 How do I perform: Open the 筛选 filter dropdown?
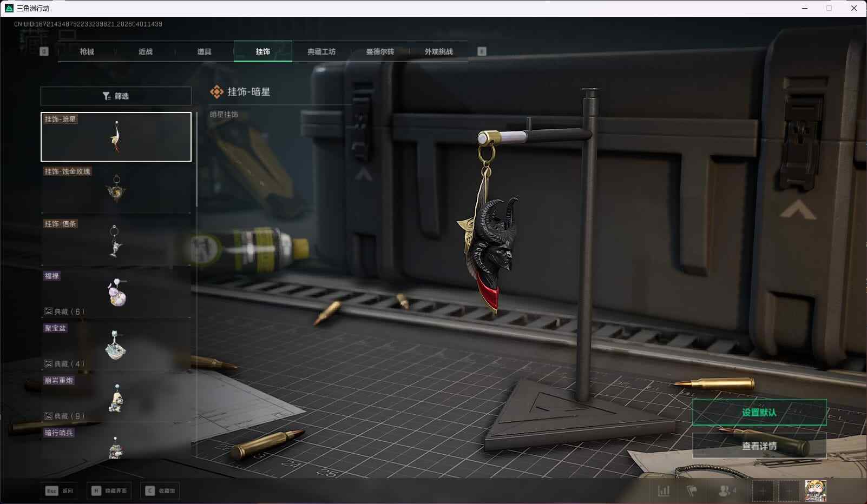[116, 96]
